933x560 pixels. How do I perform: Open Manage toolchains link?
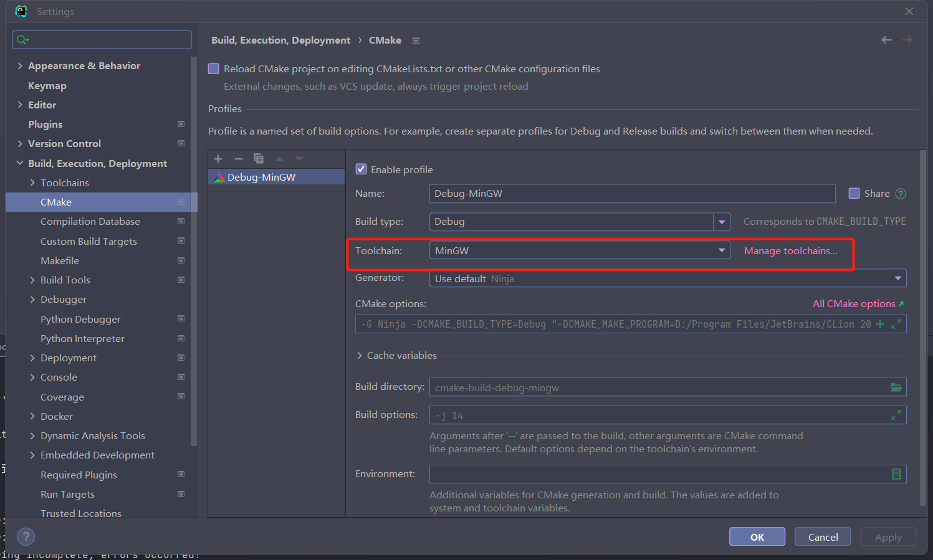[x=791, y=250]
